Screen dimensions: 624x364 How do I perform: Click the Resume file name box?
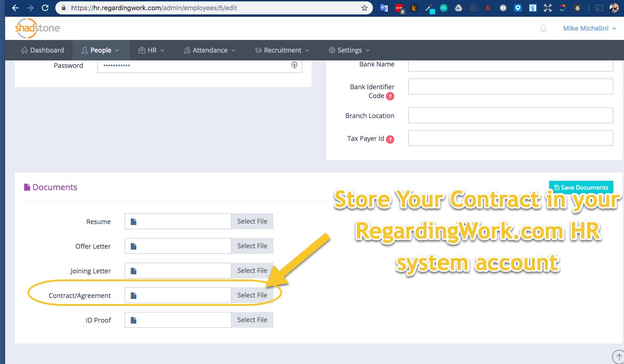(x=178, y=221)
